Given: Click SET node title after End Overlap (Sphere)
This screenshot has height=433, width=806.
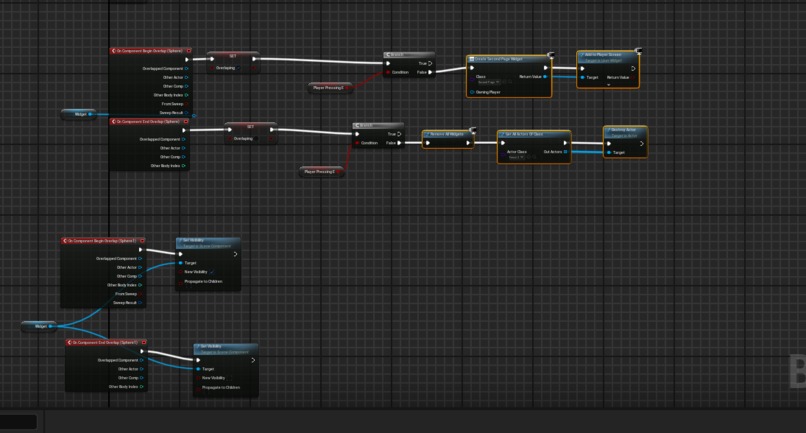Looking at the screenshot, I should pos(250,127).
